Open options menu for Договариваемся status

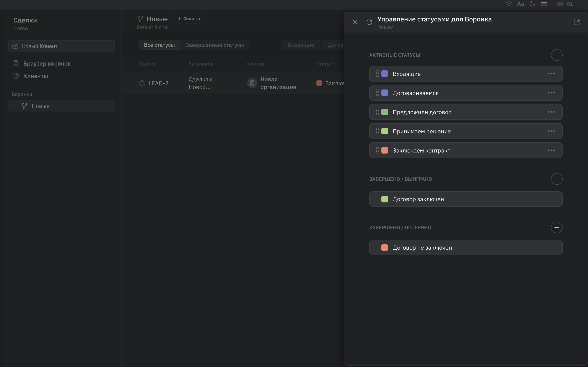[x=551, y=93]
